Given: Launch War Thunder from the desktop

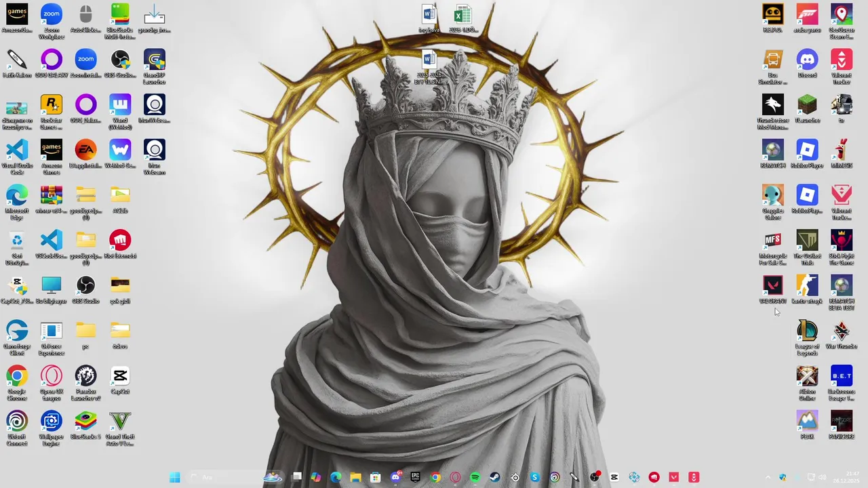Looking at the screenshot, I should [842, 334].
